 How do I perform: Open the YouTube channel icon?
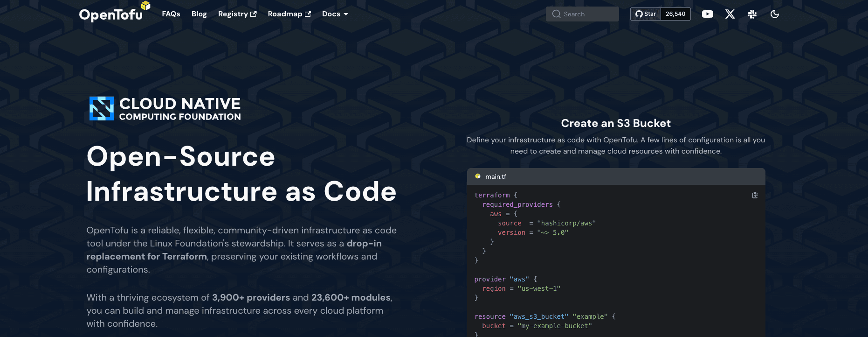[708, 14]
